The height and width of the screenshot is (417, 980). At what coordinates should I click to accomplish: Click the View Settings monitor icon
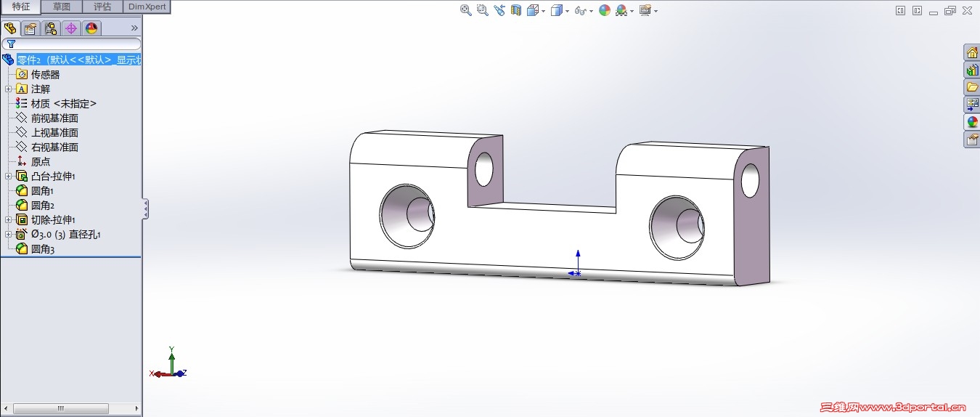click(x=645, y=10)
